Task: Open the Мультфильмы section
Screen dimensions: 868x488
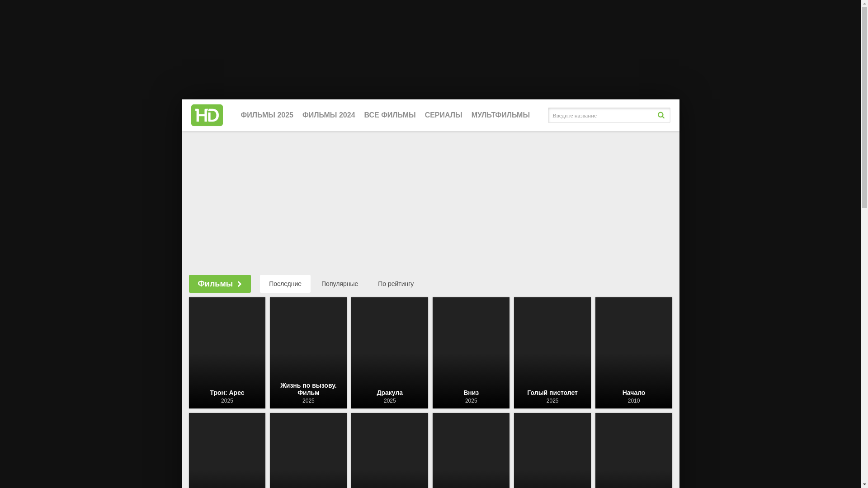Action: (500, 115)
